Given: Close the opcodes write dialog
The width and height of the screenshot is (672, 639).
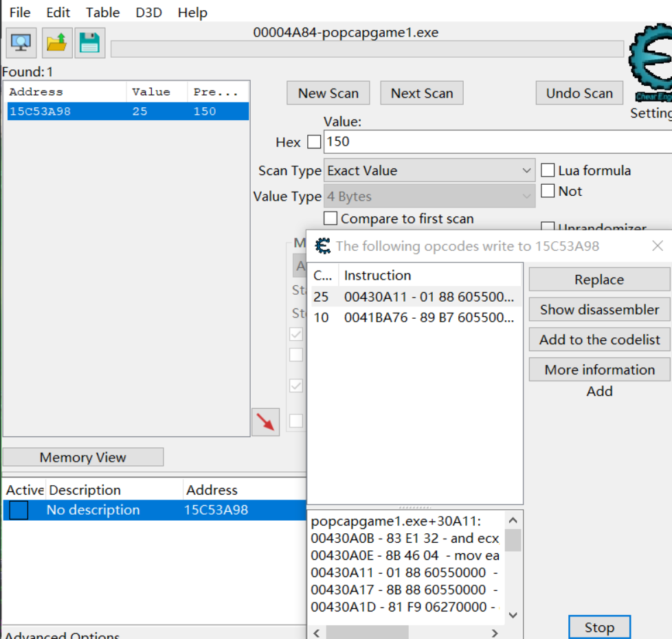Looking at the screenshot, I should pyautogui.click(x=658, y=245).
